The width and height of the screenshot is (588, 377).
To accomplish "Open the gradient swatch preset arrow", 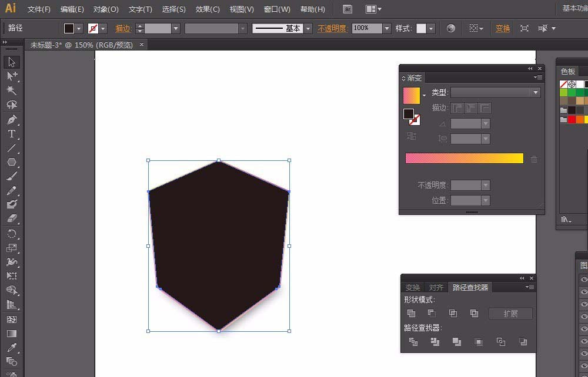I will click(424, 96).
